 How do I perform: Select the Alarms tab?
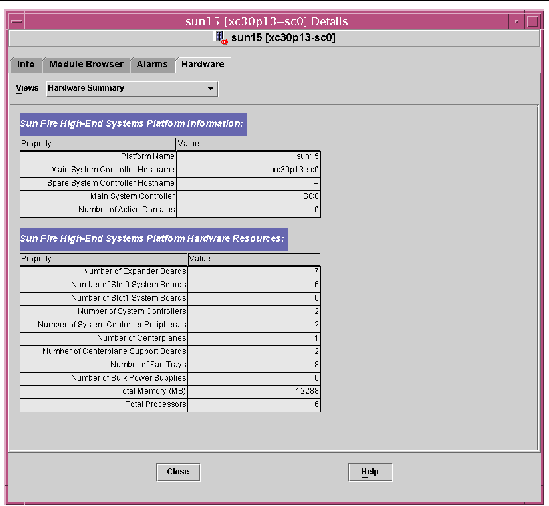click(152, 64)
